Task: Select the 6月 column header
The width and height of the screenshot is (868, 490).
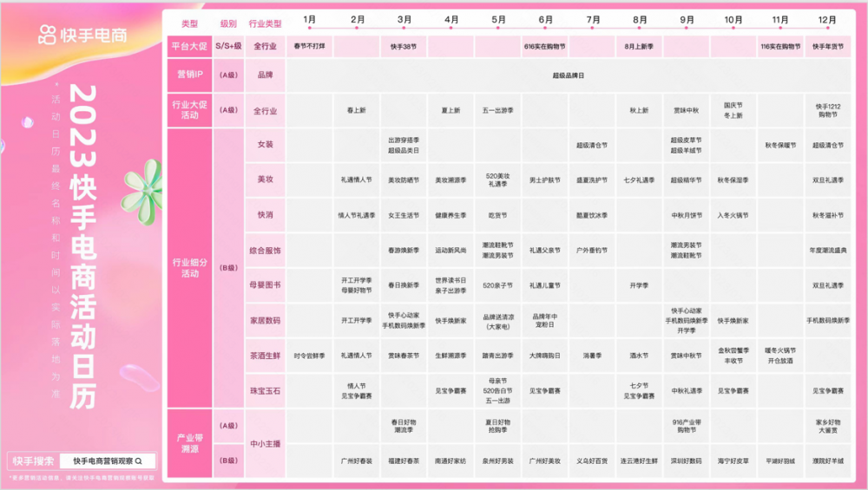Action: (x=546, y=19)
